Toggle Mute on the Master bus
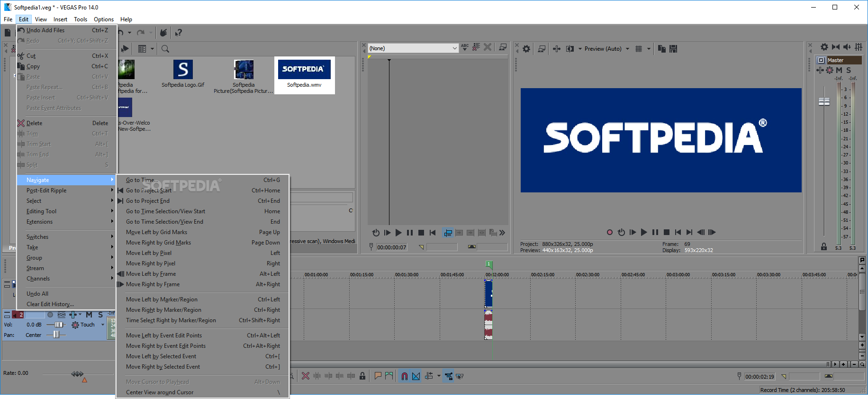Image resolution: width=868 pixels, height=399 pixels. tap(839, 70)
